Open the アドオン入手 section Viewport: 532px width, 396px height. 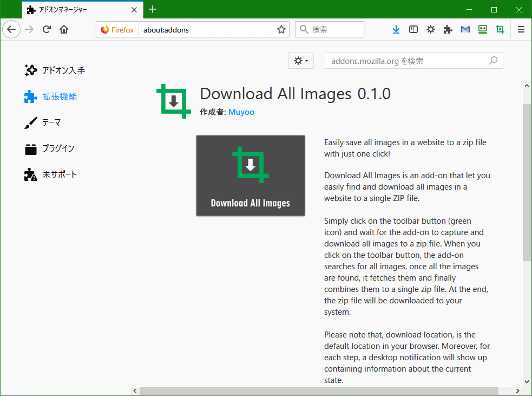(55, 70)
